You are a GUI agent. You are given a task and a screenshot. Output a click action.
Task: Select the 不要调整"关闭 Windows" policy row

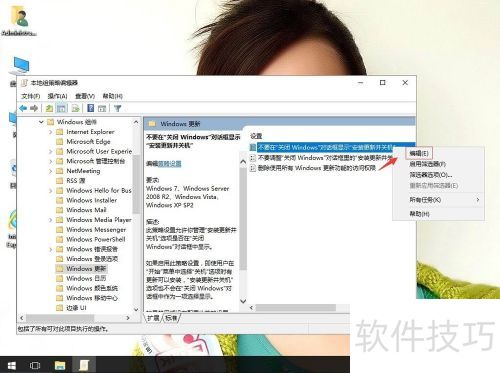point(321,158)
